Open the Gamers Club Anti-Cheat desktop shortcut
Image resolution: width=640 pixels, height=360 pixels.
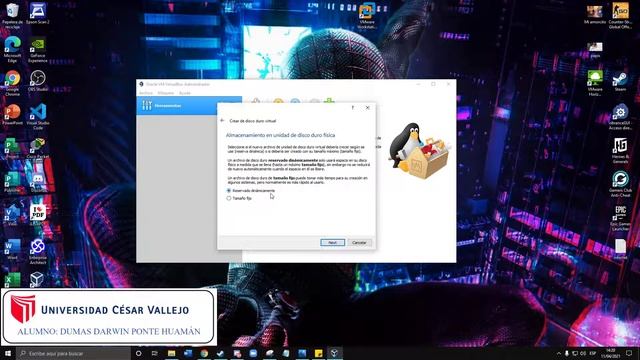tap(620, 184)
